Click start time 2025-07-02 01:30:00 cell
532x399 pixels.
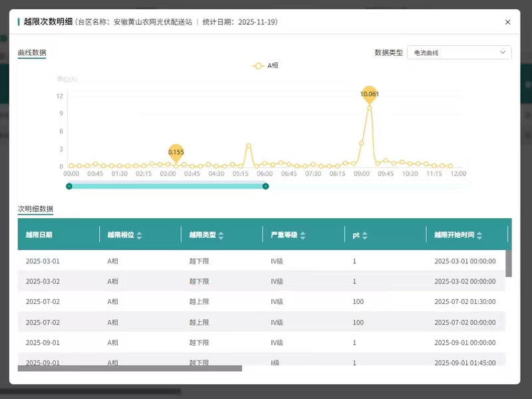[465, 302]
